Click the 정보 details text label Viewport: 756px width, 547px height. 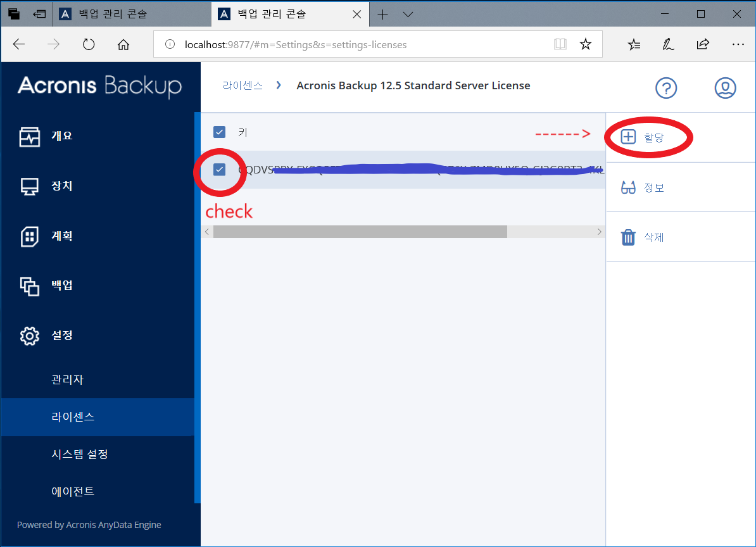[x=654, y=187]
